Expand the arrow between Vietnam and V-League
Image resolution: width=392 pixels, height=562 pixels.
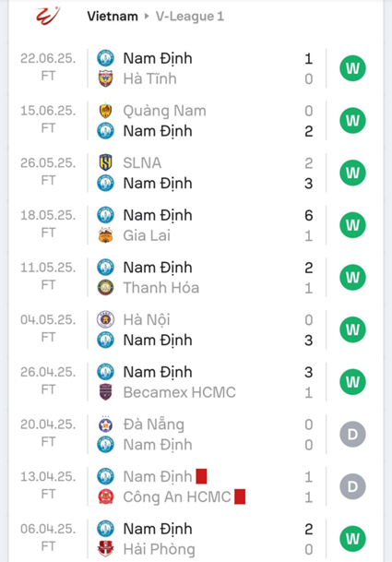coord(147,16)
